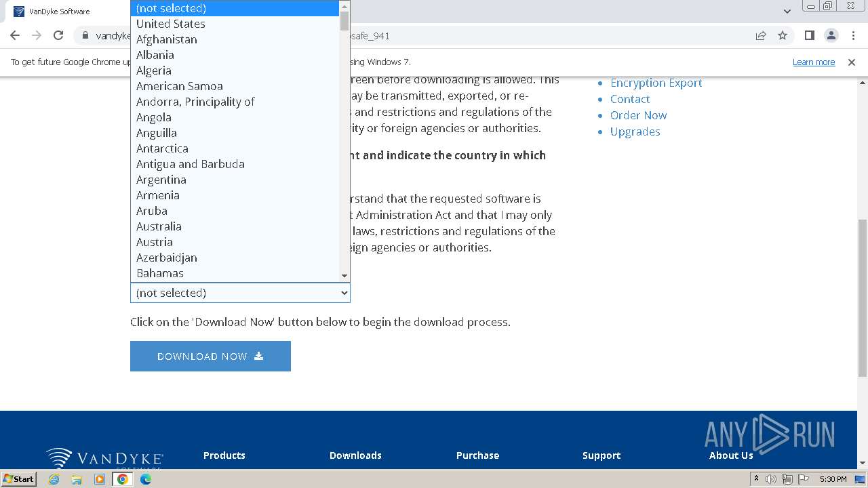Viewport: 868px width, 488px height.
Task: Select Afghanistan from country list
Action: 235,39
